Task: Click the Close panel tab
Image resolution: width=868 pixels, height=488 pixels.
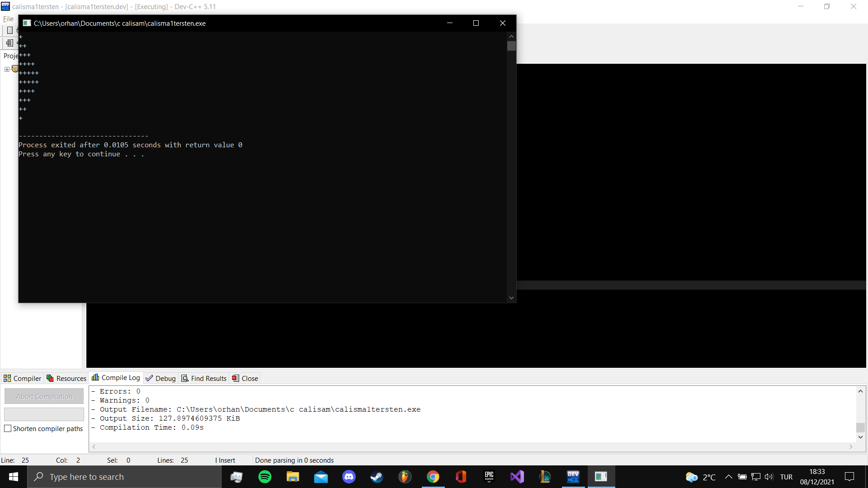Action: [245, 378]
